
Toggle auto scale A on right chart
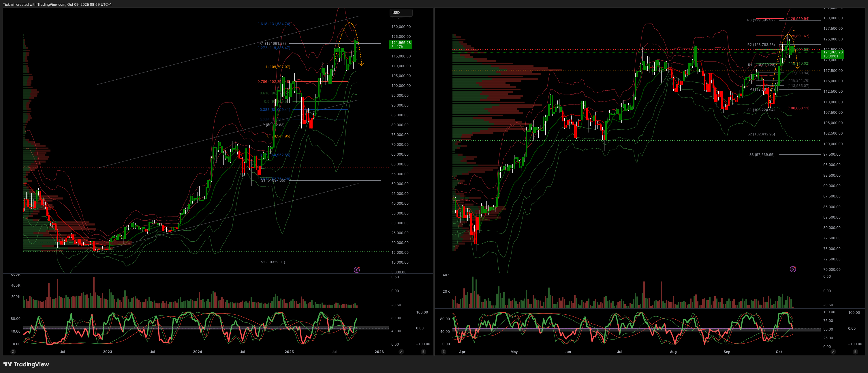(x=833, y=352)
